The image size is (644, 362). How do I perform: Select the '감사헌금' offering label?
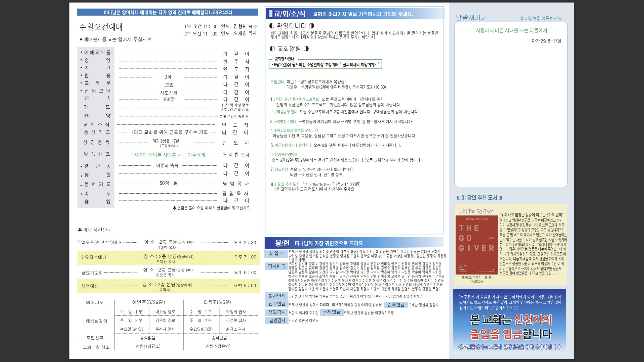point(276,266)
